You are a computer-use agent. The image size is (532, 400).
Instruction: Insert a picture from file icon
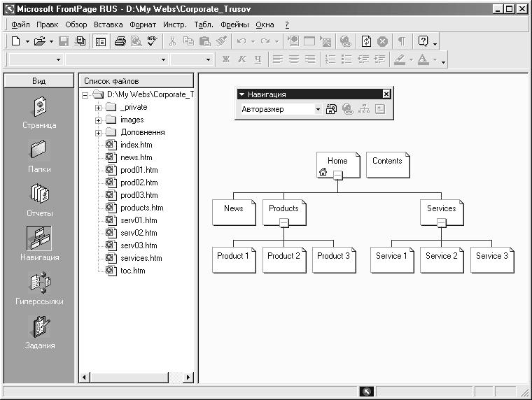point(325,41)
